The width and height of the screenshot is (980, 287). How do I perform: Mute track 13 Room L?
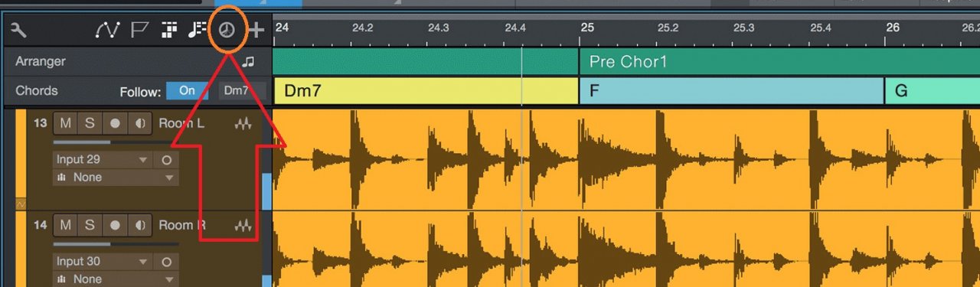click(66, 123)
